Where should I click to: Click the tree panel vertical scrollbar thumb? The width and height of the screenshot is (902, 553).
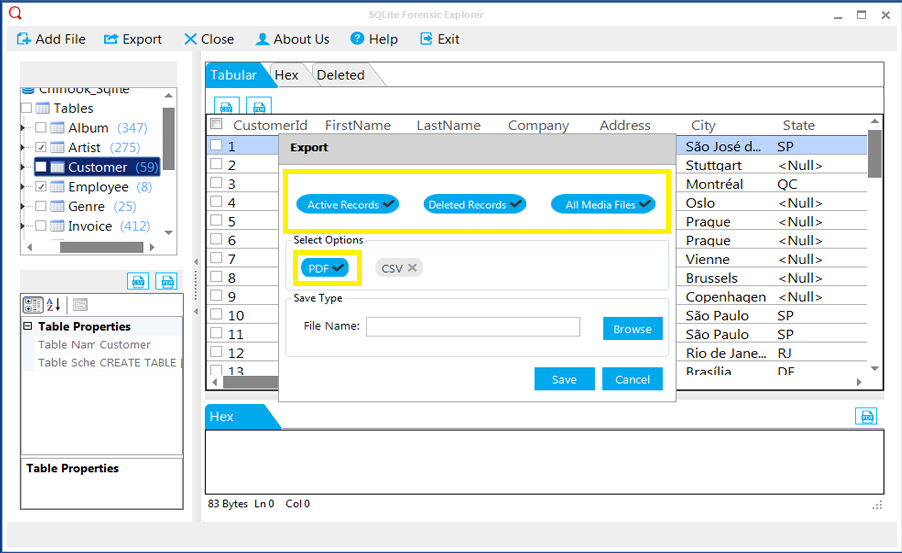click(x=169, y=139)
